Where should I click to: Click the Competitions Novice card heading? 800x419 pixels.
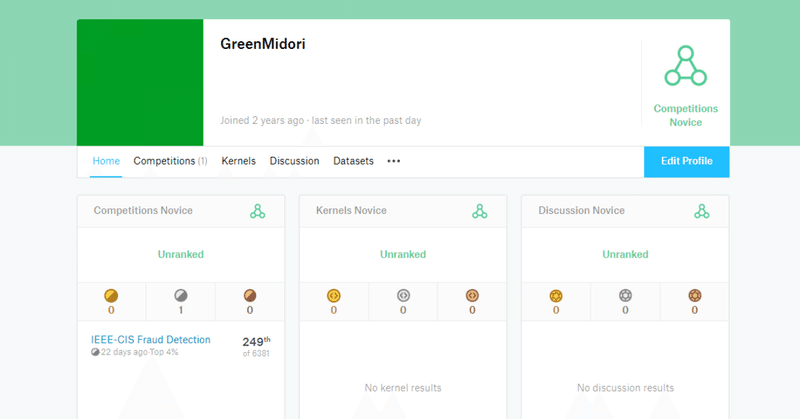pos(143,210)
